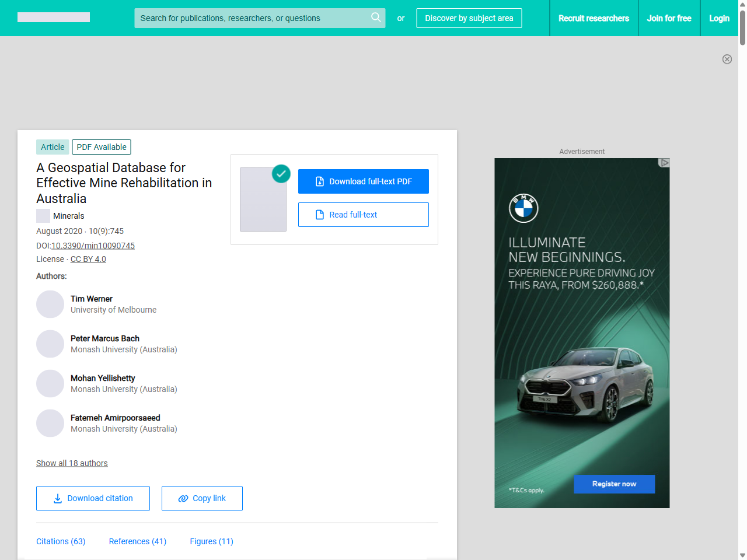This screenshot has width=747, height=560.
Task: Open Peter Marcus Bach's profile picture
Action: click(x=50, y=344)
